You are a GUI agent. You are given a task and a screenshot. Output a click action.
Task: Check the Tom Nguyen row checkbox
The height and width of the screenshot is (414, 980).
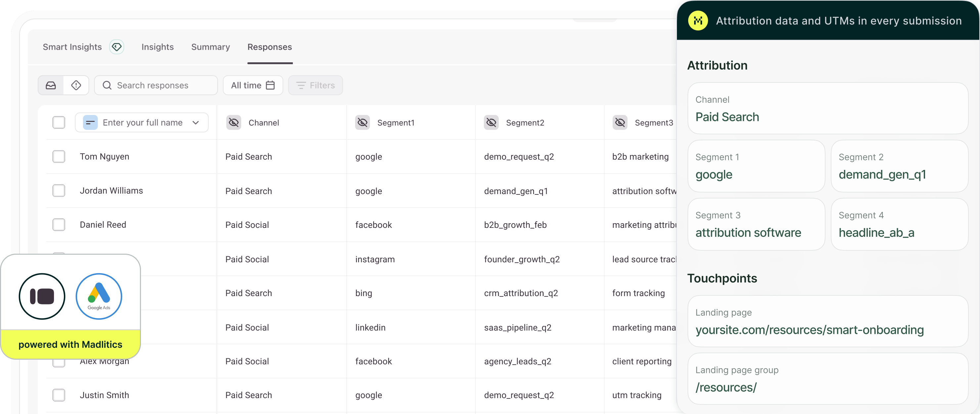click(x=59, y=157)
